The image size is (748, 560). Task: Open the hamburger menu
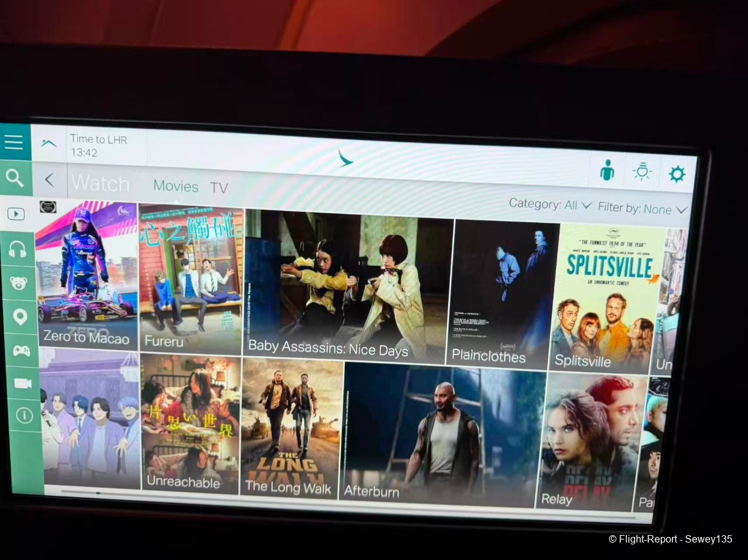click(14, 142)
